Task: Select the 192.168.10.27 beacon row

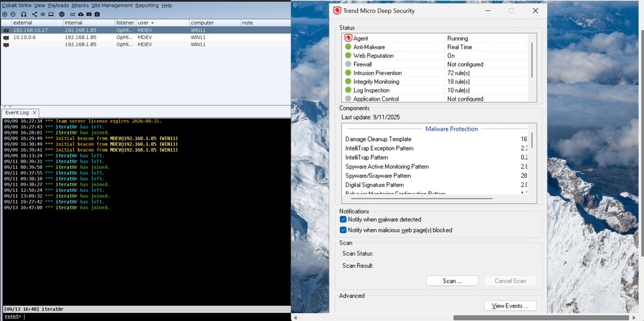Action: 145,31
